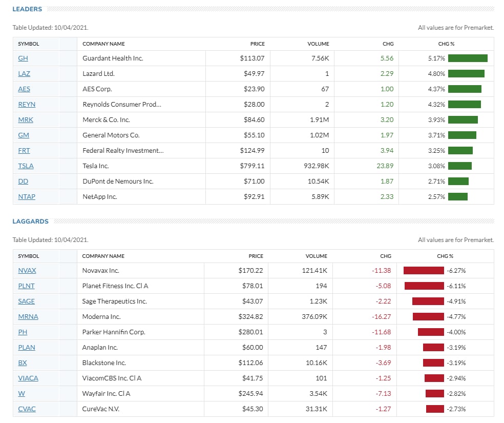Select the MRK symbol link
Screen dimensions: 504x423
click(26, 120)
